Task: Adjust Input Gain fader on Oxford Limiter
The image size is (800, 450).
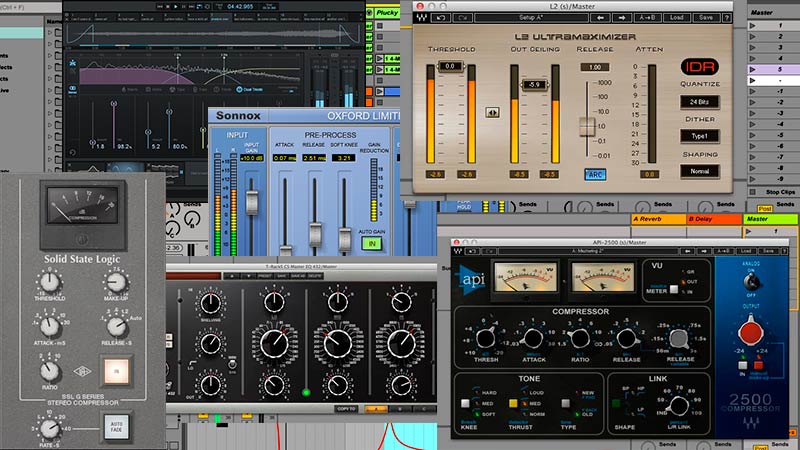Action: [252, 202]
